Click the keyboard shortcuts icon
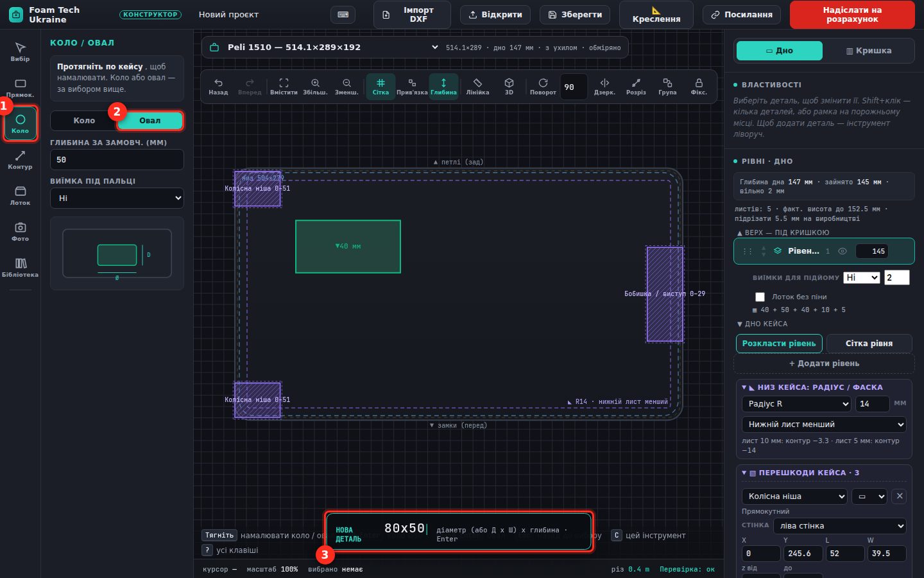 pyautogui.click(x=343, y=15)
